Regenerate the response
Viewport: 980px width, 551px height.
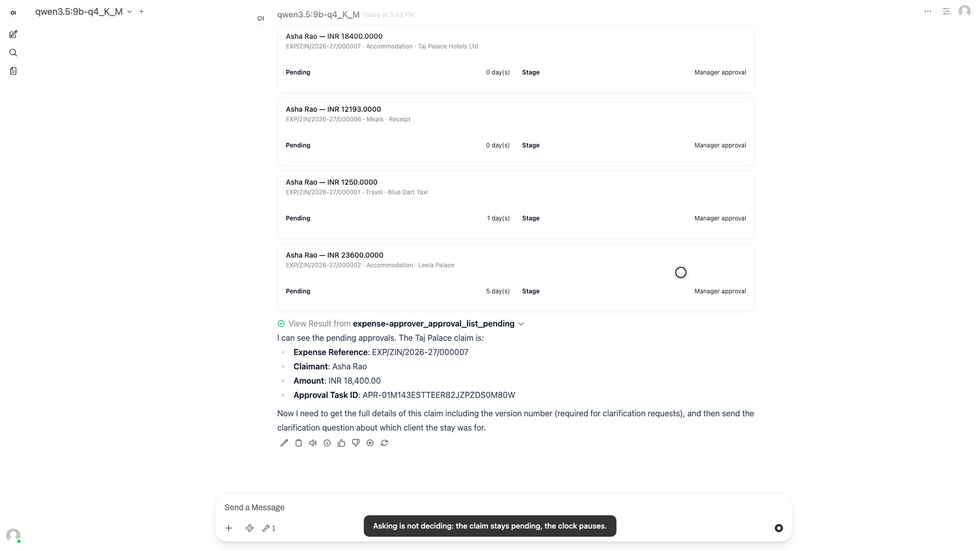(x=384, y=443)
